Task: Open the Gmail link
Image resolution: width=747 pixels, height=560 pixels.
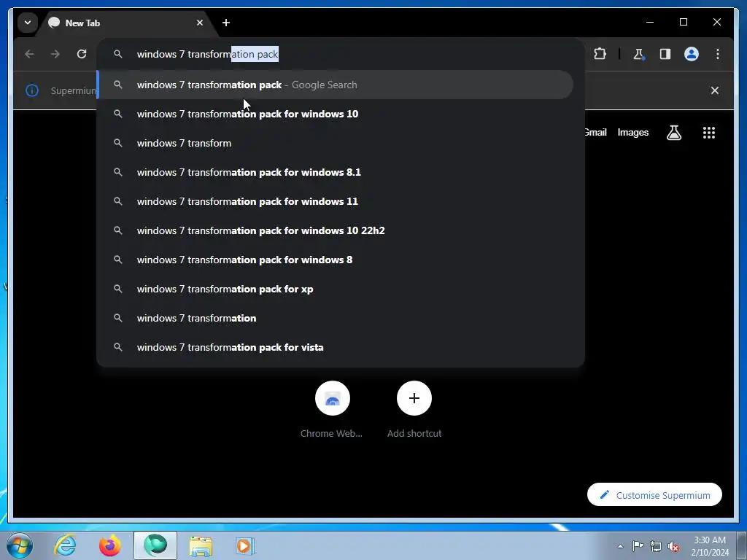Action: tap(595, 133)
